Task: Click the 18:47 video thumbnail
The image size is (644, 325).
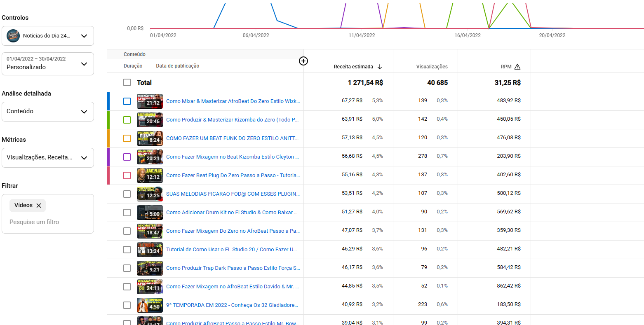Action: [x=150, y=231]
